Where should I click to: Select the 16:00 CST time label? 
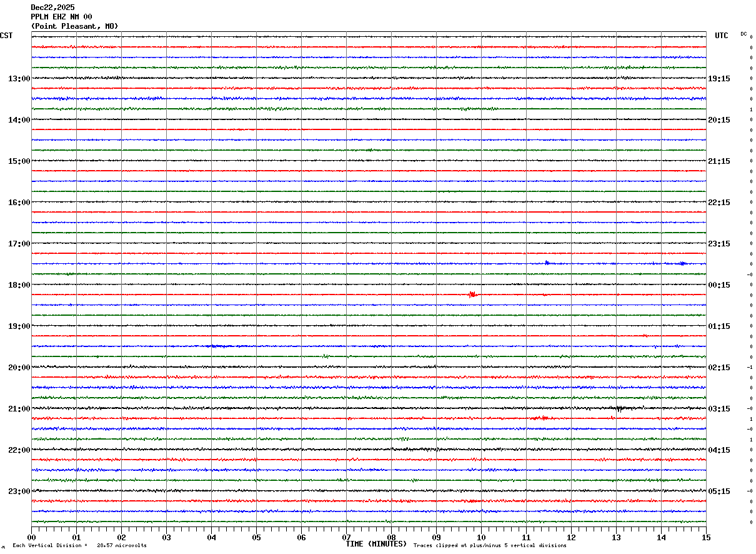point(19,203)
